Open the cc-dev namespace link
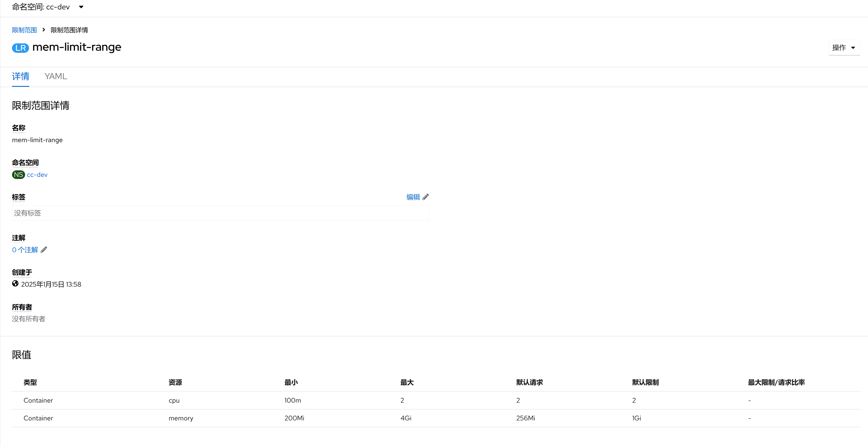The image size is (868, 446). (x=37, y=175)
